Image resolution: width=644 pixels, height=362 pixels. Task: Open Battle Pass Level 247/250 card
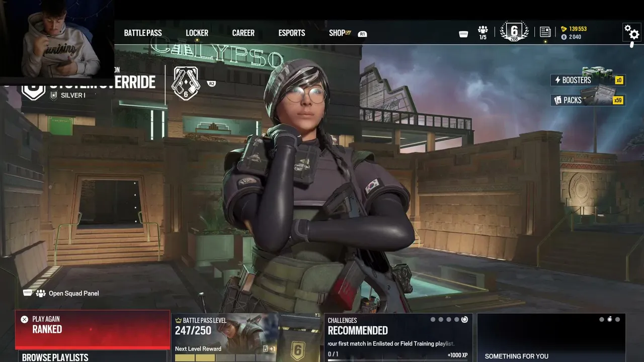click(x=247, y=337)
